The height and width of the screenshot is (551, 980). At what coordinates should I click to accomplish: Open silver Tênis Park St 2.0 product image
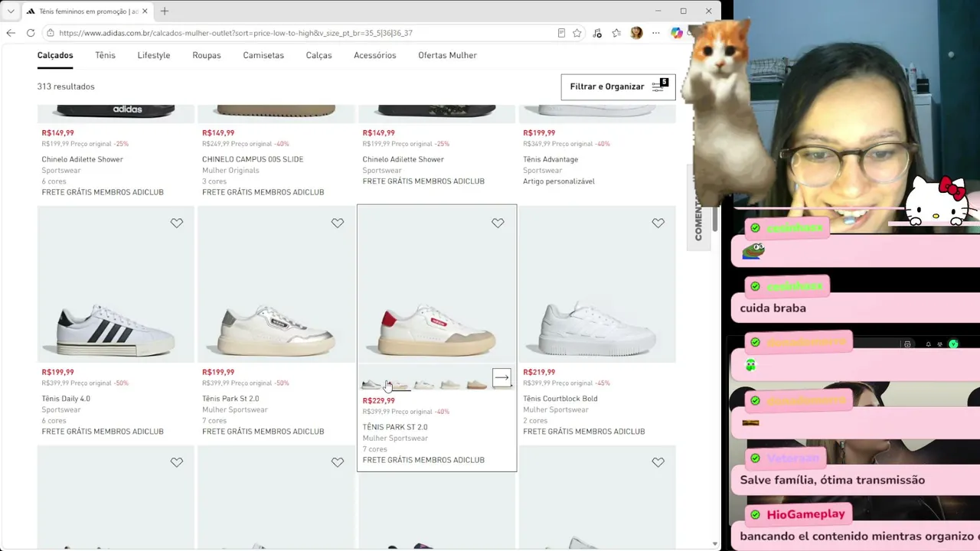point(276,285)
